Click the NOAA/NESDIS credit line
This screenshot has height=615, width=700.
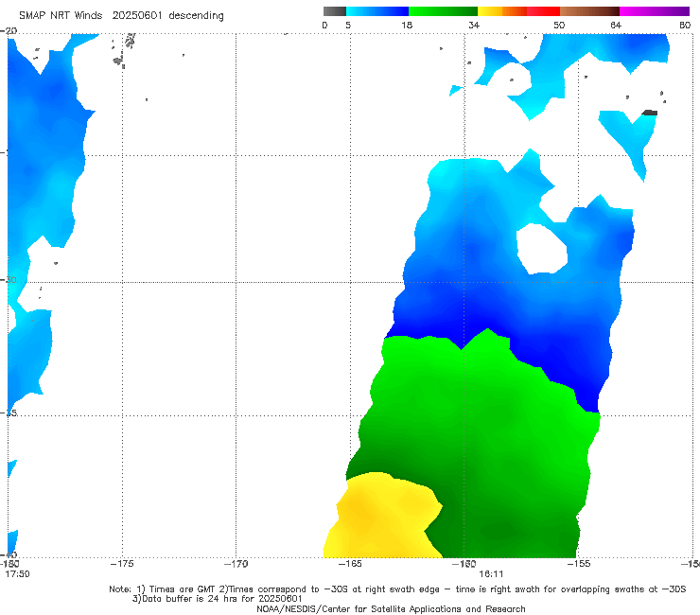pyautogui.click(x=391, y=609)
